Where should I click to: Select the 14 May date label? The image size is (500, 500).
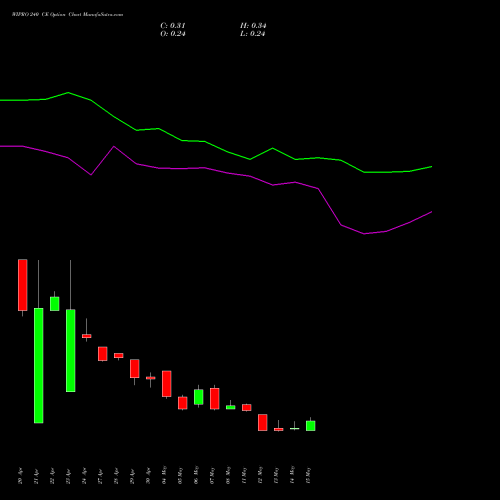coord(293,475)
